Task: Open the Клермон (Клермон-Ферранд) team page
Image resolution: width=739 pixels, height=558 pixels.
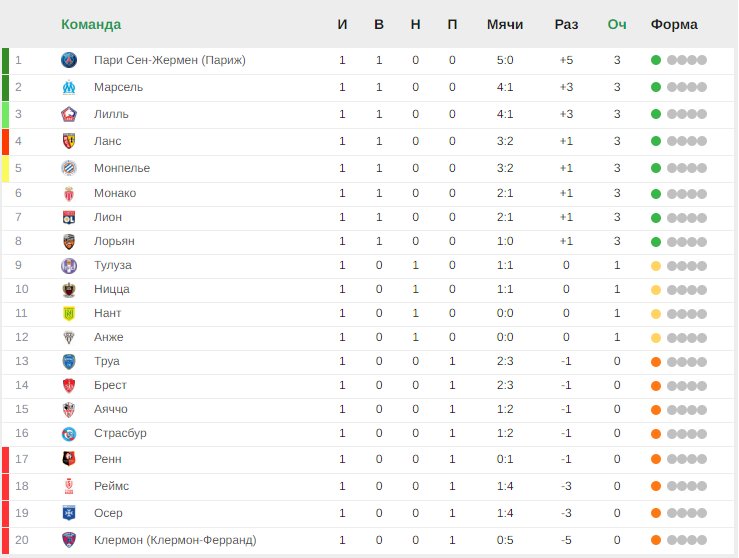Action: point(175,540)
